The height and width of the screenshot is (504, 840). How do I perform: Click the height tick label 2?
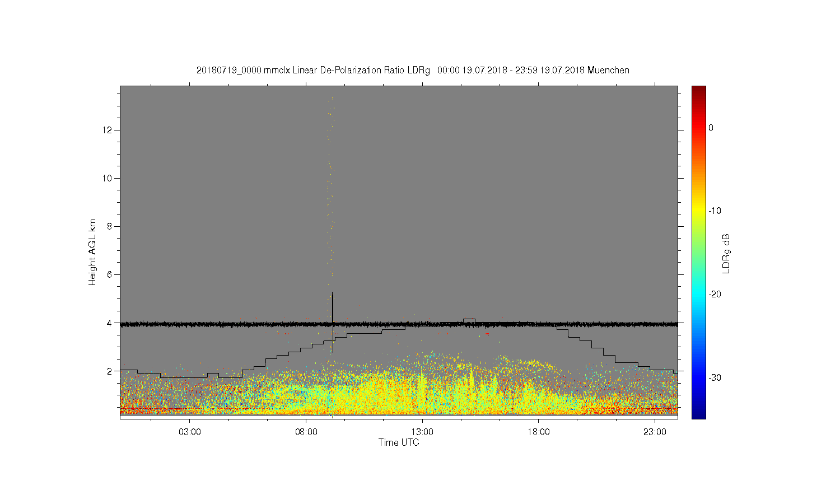tap(110, 371)
